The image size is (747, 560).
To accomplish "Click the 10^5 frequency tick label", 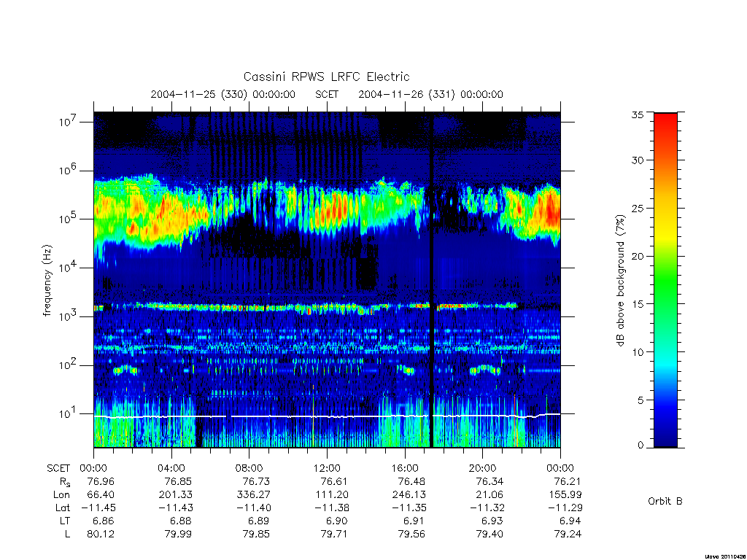I will [x=69, y=219].
